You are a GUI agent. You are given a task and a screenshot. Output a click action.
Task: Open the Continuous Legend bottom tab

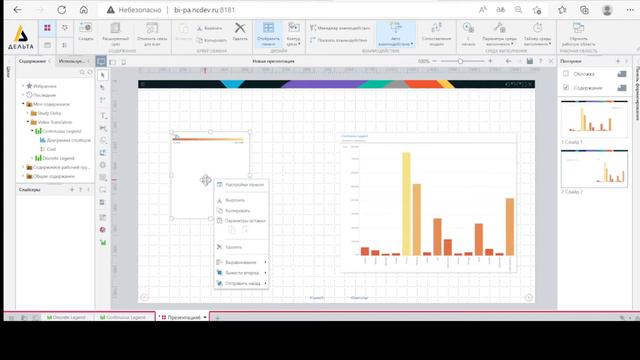click(123, 317)
